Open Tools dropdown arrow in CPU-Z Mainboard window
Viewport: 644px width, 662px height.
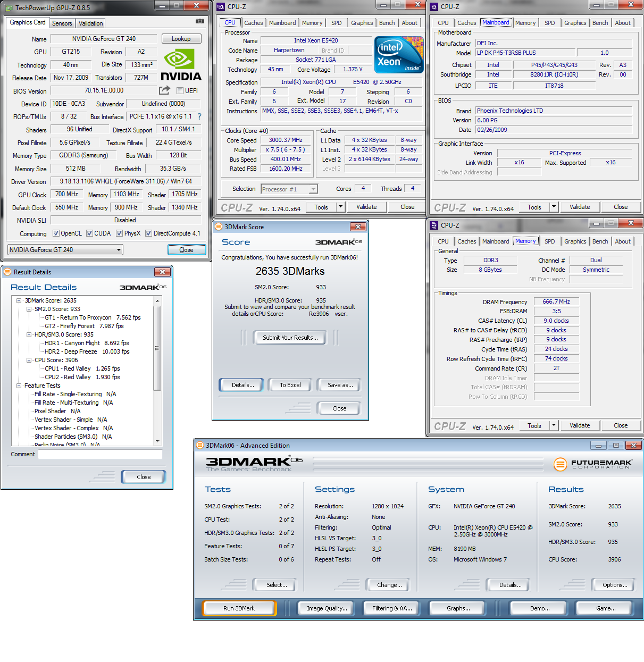pyautogui.click(x=554, y=207)
